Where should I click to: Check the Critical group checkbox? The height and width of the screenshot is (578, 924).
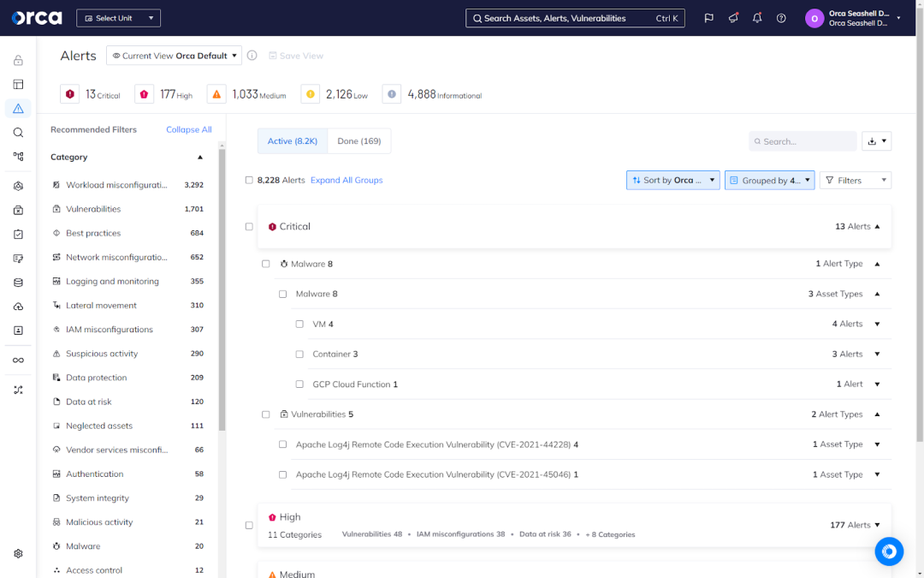point(249,226)
